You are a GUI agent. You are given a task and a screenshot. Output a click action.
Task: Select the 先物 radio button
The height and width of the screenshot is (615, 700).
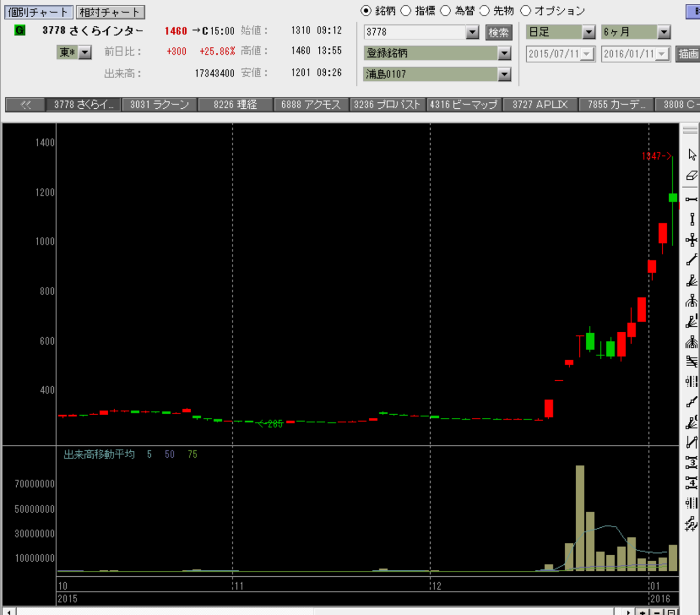click(x=484, y=11)
